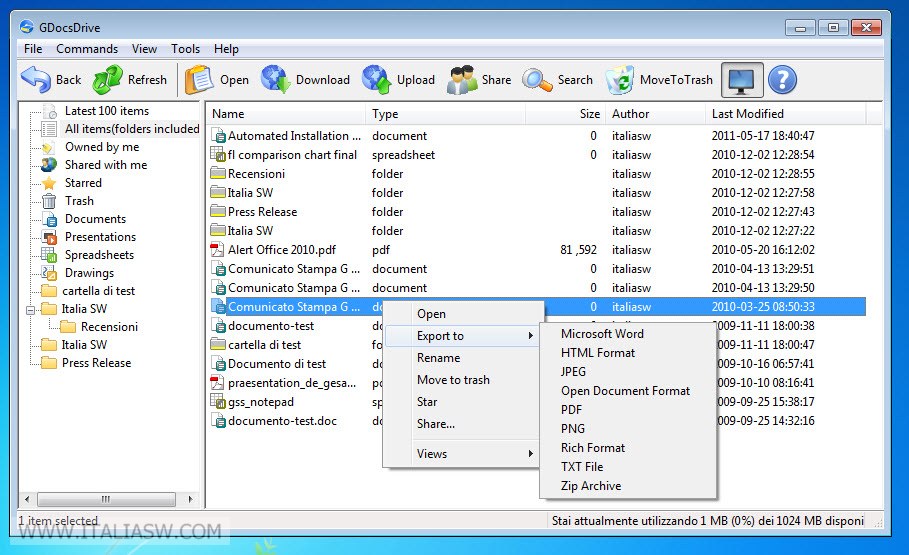The height and width of the screenshot is (555, 909).
Task: Click the Share people icon
Action: (462, 79)
